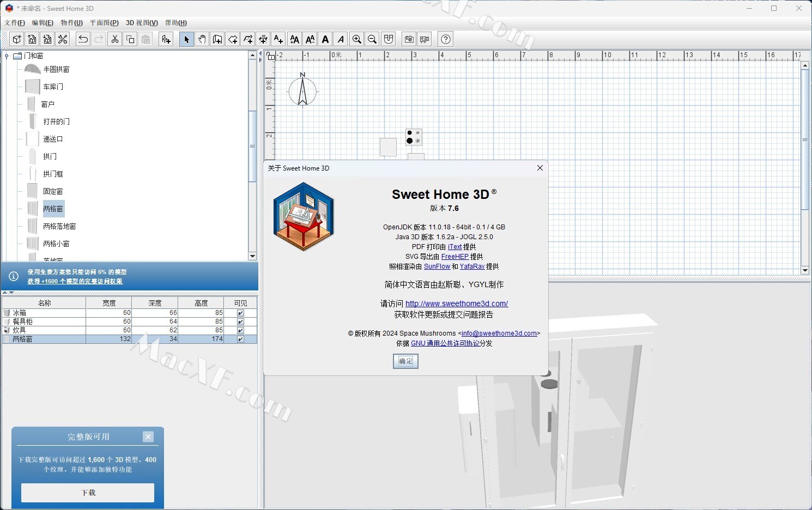Click the compass rose in plan
812x510 pixels.
point(302,89)
